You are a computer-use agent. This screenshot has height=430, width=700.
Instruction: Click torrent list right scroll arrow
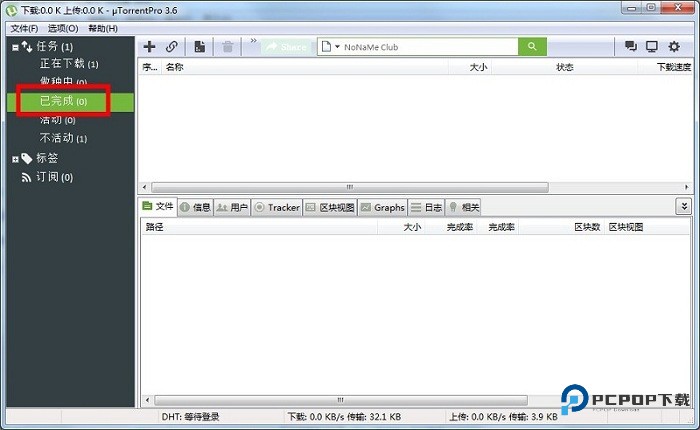[x=687, y=187]
